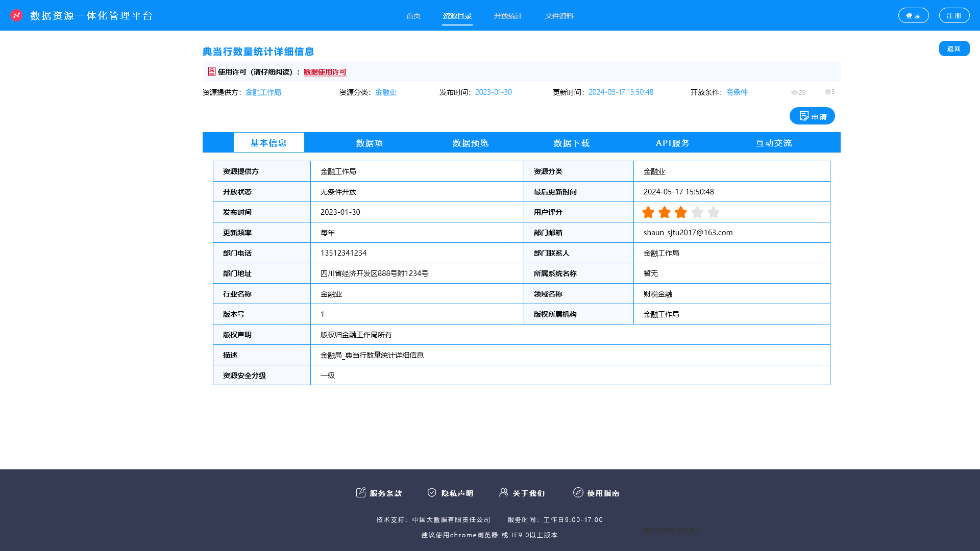The height and width of the screenshot is (551, 980).
Task: Switch to the 数据项 tab
Action: click(x=370, y=143)
